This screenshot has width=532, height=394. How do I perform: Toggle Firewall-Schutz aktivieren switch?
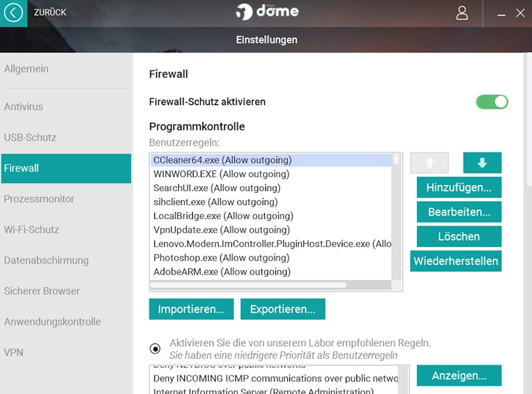click(492, 102)
